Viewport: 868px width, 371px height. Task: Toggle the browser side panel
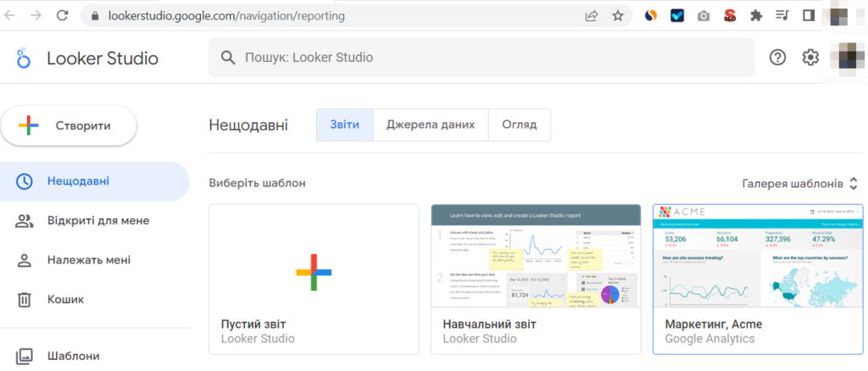pos(809,15)
